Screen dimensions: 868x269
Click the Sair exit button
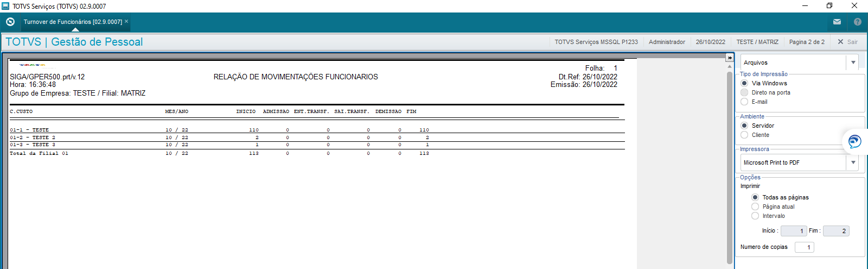tap(847, 42)
